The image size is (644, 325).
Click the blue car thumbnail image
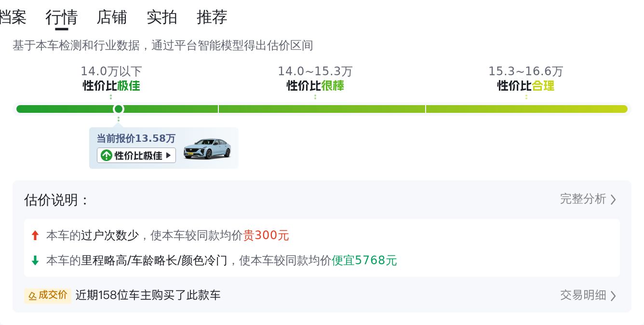point(207,149)
